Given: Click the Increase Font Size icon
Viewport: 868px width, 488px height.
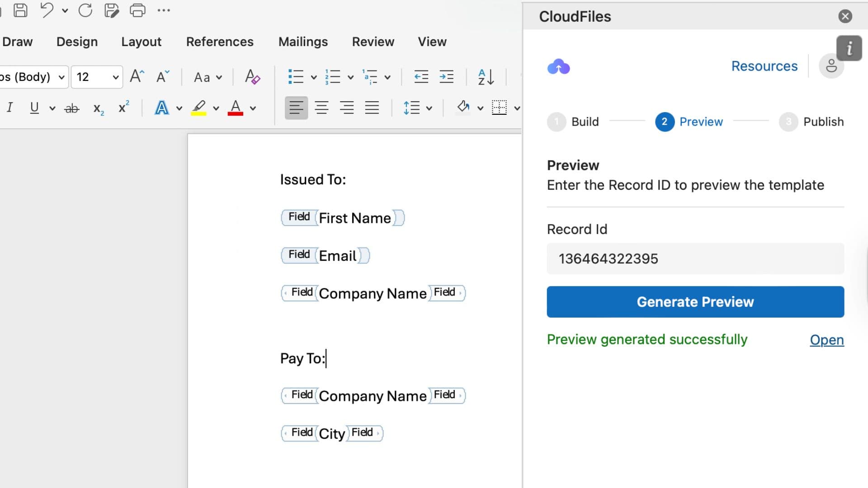Looking at the screenshot, I should coord(137,76).
